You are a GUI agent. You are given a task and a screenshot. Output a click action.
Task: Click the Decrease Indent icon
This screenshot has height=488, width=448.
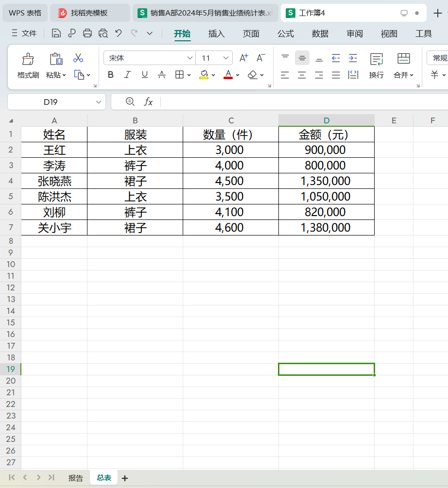[x=336, y=58]
